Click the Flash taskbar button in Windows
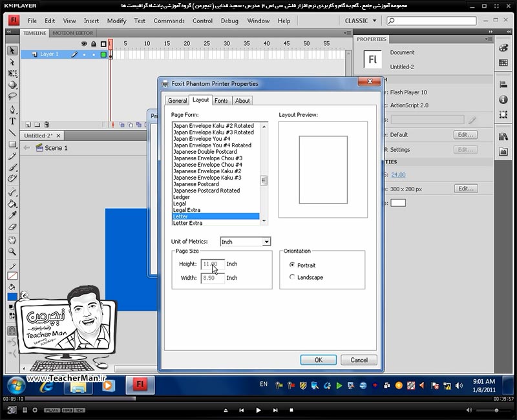 point(140,384)
